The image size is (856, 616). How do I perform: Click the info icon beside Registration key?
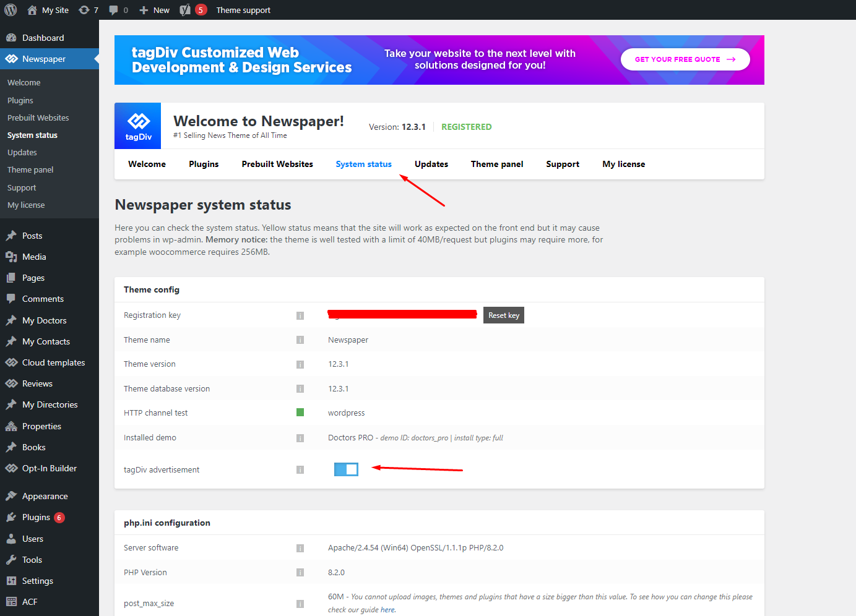point(300,315)
